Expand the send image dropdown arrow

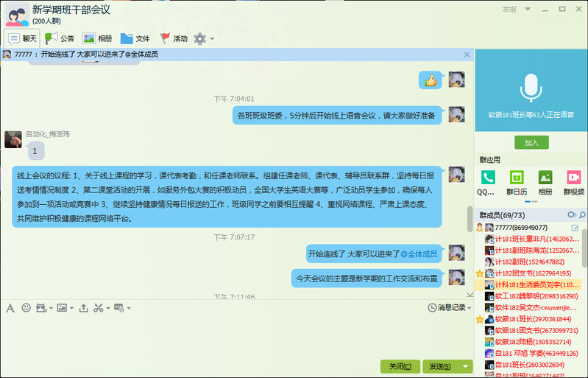[71, 307]
